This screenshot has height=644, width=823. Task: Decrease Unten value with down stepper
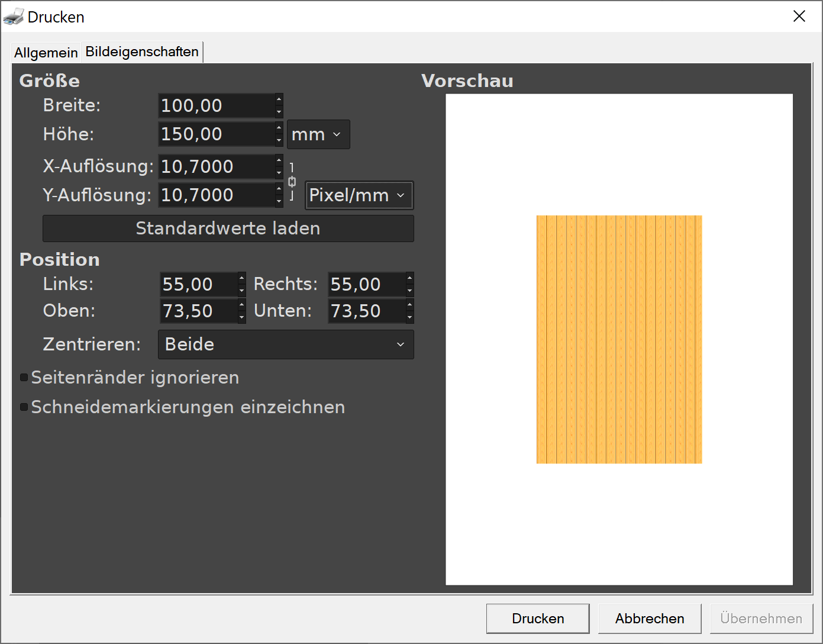pos(409,318)
